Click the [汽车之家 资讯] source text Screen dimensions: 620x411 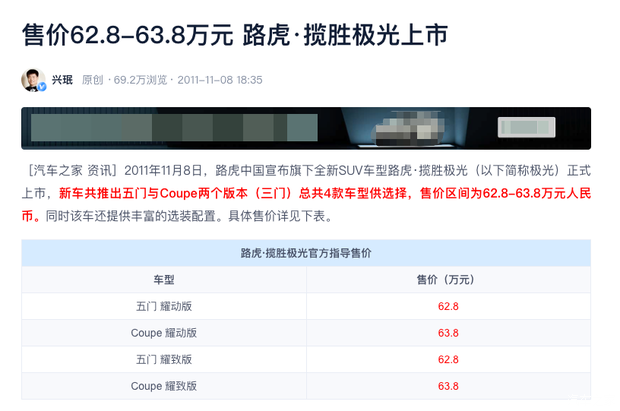point(71,170)
